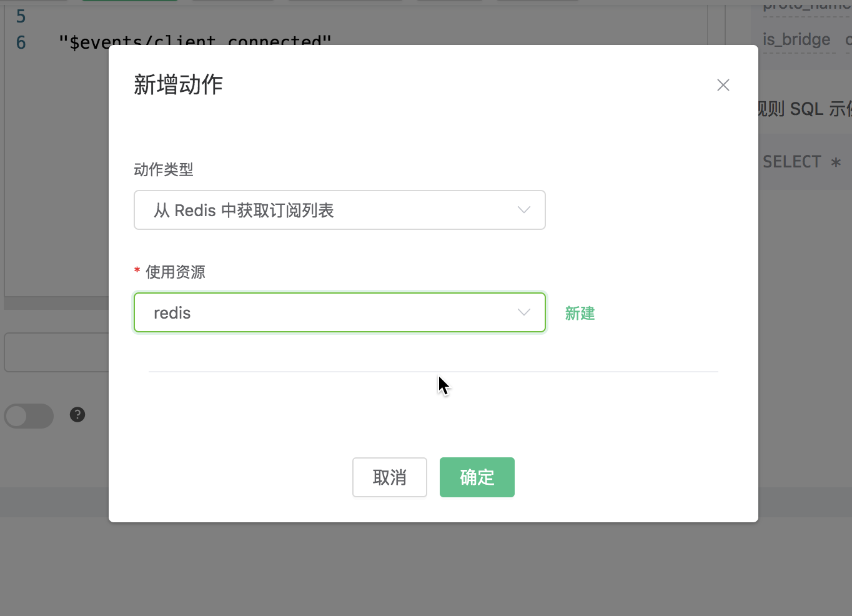This screenshot has height=616, width=852.
Task: Click line number 5 in the SQL editor
Action: (x=21, y=16)
